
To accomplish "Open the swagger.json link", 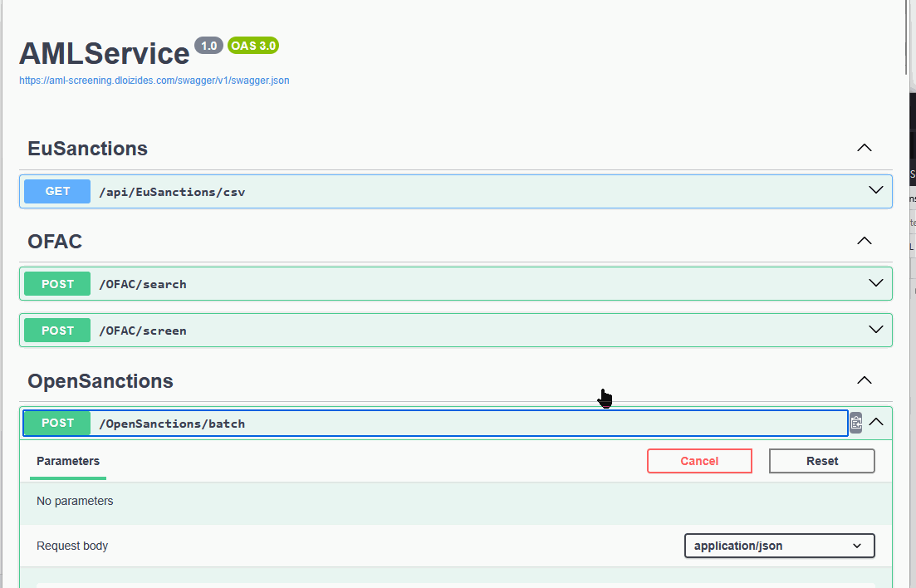I will coord(154,81).
